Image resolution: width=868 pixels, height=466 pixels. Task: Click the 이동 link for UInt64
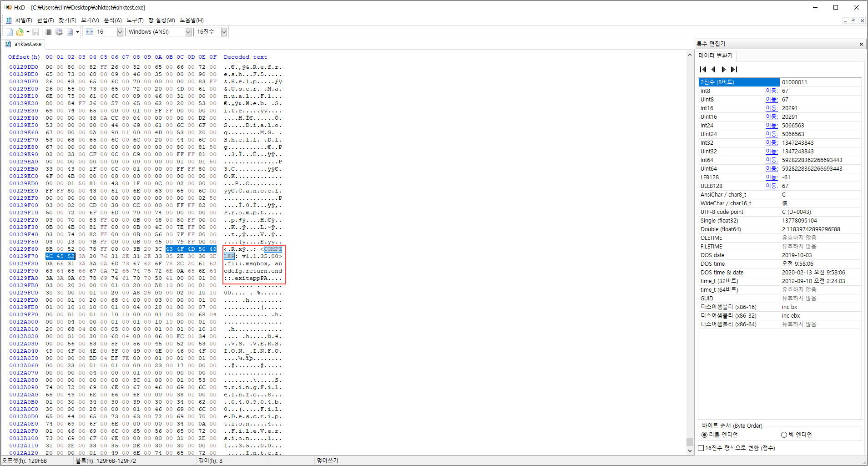click(x=771, y=169)
